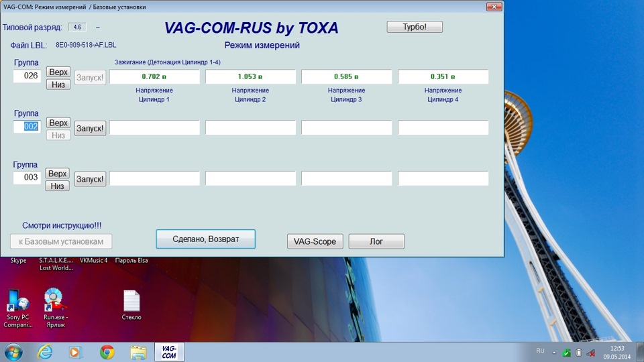The image size is (644, 362).
Task: Open Windows Explorer from taskbar
Action: pyautogui.click(x=138, y=352)
